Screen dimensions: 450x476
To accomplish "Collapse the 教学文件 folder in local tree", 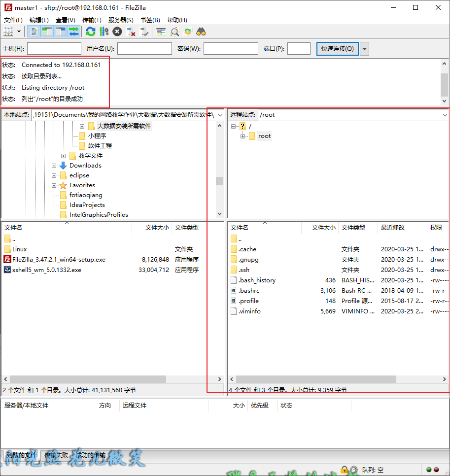I will pyautogui.click(x=63, y=155).
